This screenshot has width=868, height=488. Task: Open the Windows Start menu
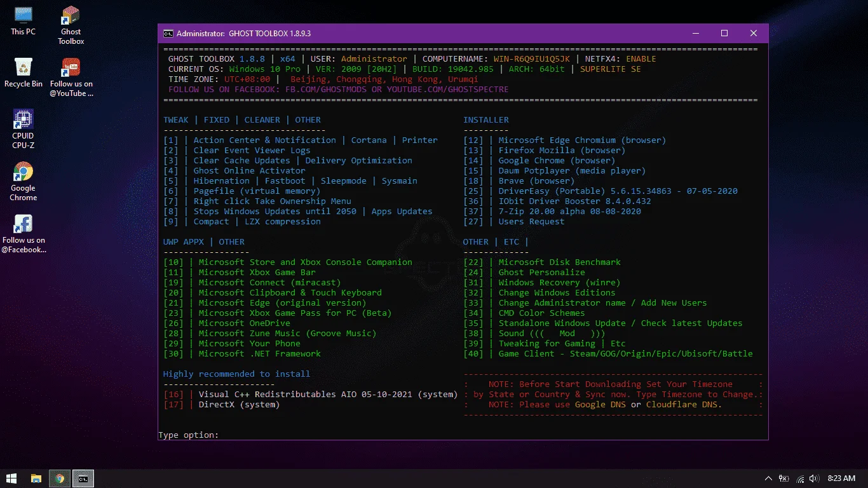[x=11, y=478]
